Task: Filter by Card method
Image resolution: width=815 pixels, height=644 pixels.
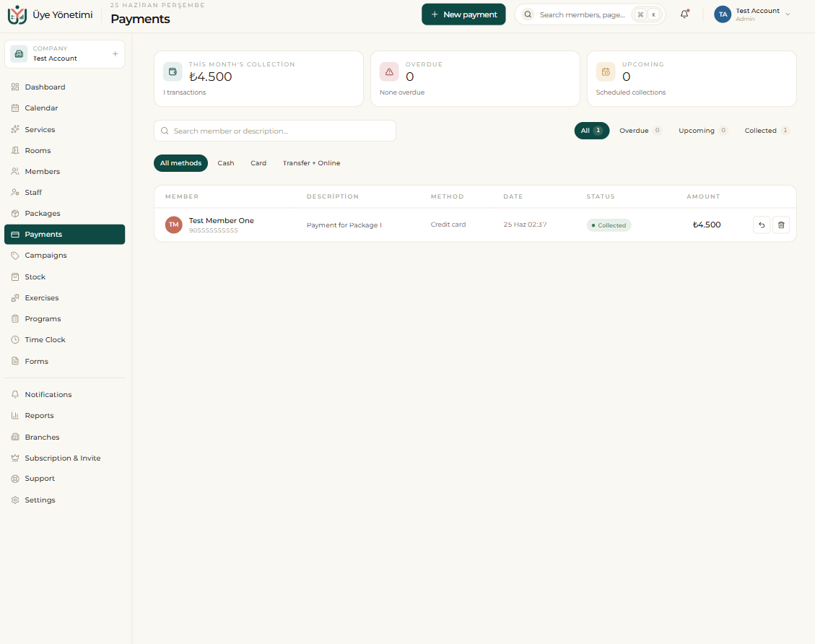Action: pos(258,163)
